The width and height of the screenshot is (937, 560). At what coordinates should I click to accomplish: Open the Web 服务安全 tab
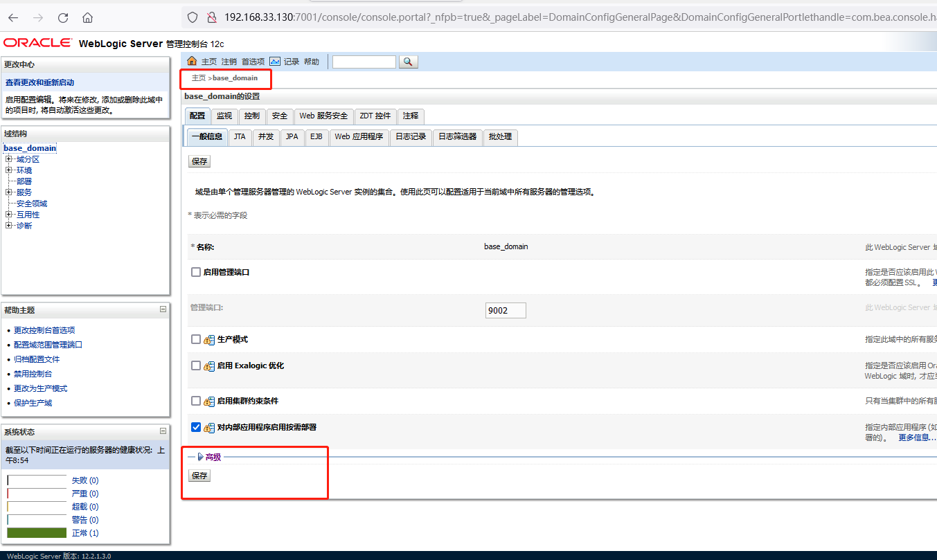click(x=323, y=116)
